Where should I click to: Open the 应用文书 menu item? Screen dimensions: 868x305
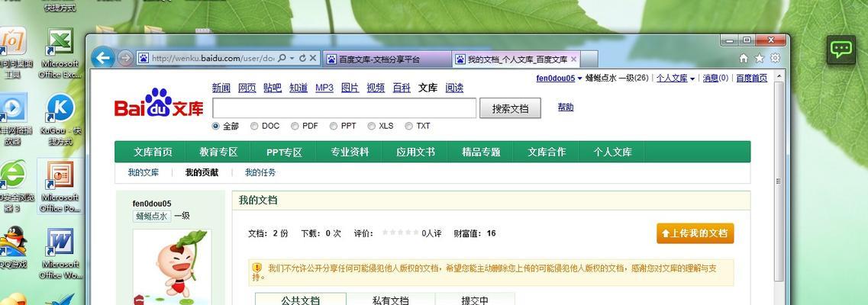click(x=416, y=152)
